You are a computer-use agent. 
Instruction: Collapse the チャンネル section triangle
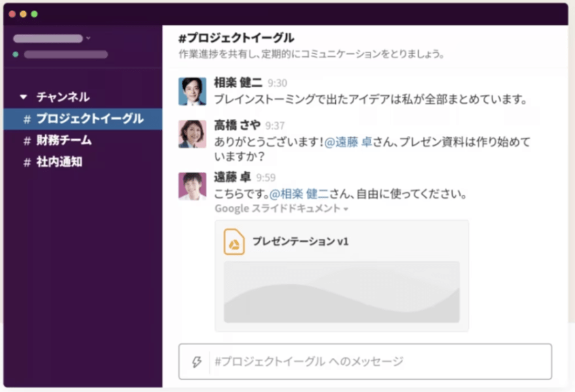pos(24,97)
